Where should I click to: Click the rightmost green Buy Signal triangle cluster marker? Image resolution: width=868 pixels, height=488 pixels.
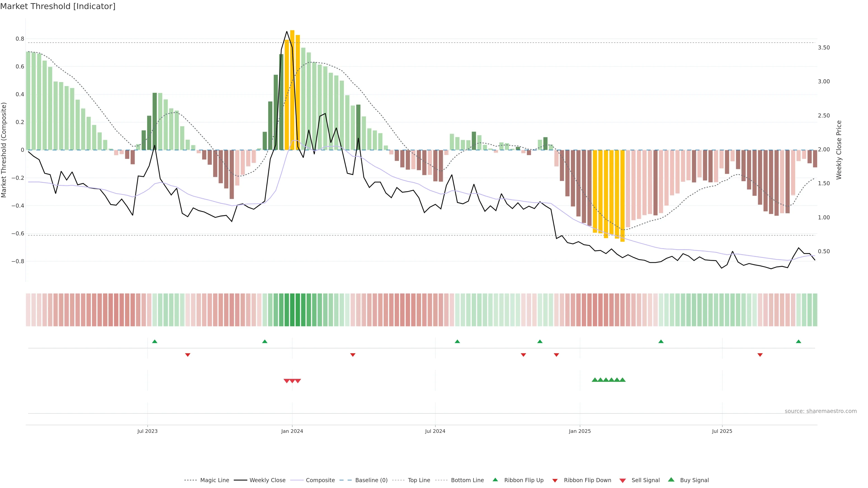(622, 380)
